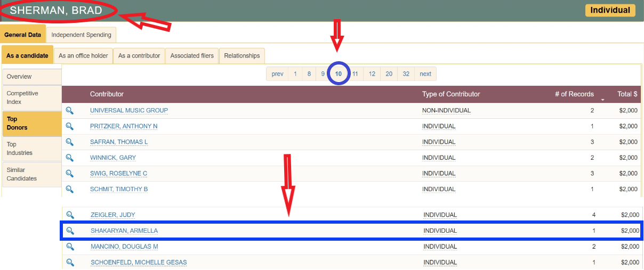The width and height of the screenshot is (644, 270).
Task: Open Top Industries in the sidebar
Action: [31, 149]
